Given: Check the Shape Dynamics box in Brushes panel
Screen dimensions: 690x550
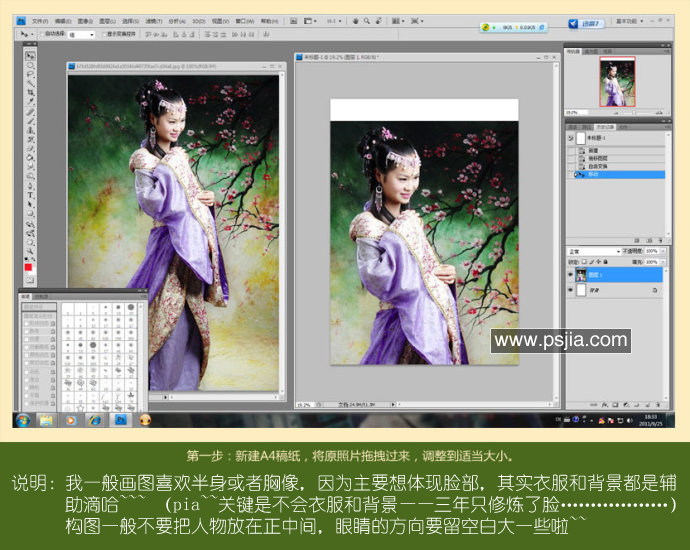Looking at the screenshot, I should [26, 323].
